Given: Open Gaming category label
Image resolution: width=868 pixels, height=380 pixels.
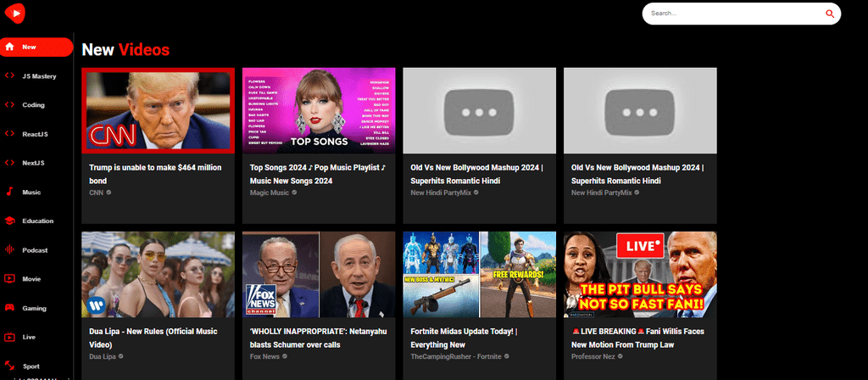Looking at the screenshot, I should [x=34, y=308].
